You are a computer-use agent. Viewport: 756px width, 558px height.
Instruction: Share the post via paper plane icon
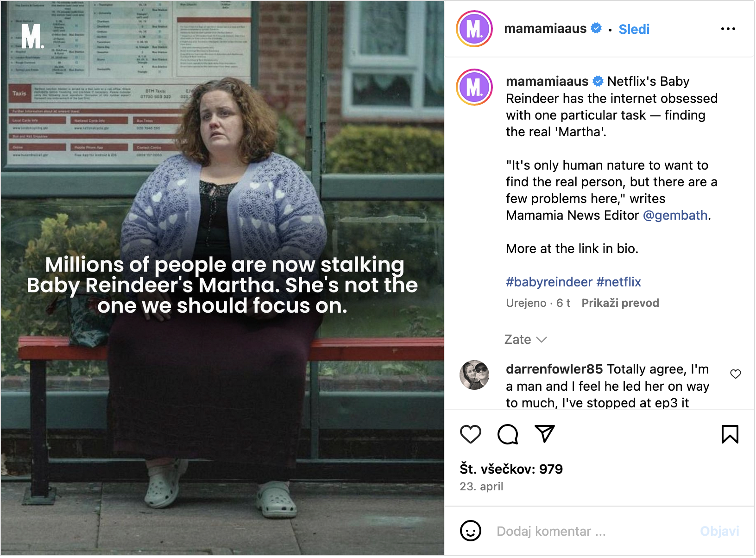(544, 434)
